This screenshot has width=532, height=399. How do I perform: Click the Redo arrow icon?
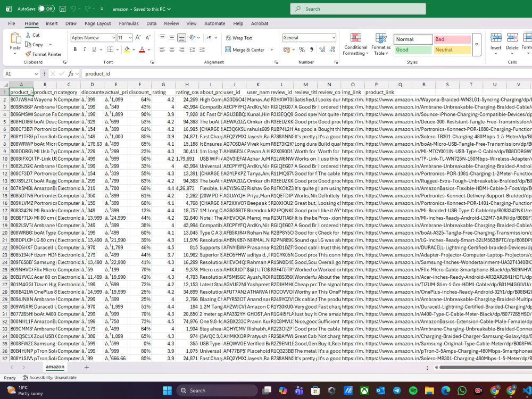click(x=88, y=9)
